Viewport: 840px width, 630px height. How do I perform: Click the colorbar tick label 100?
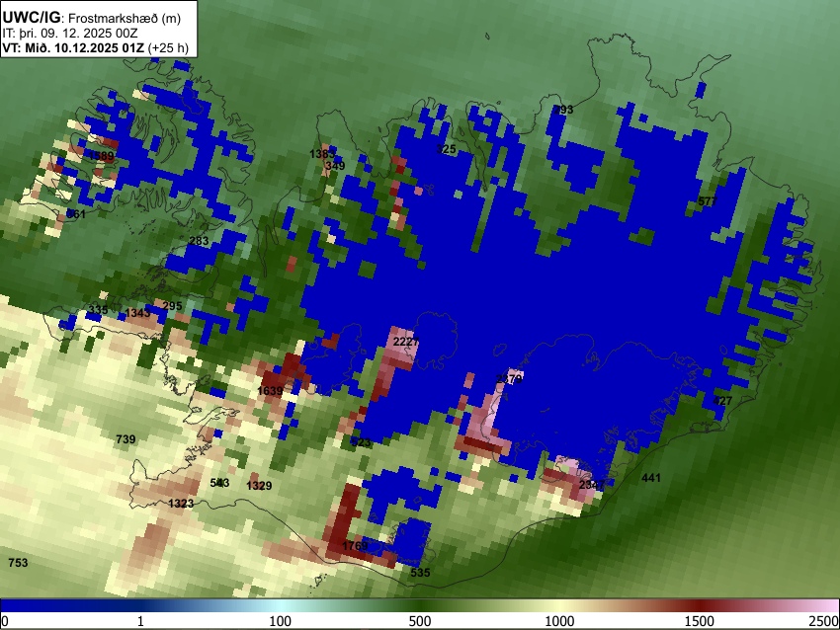(x=281, y=621)
